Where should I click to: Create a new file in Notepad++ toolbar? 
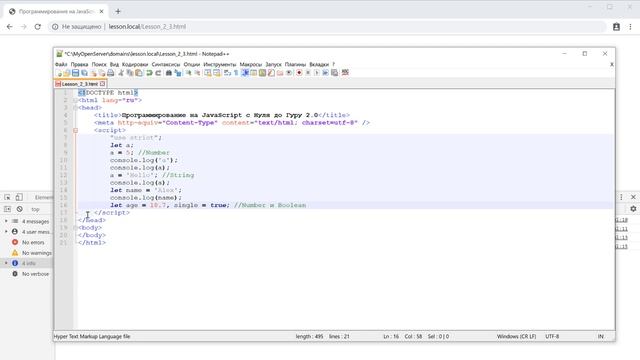58,73
